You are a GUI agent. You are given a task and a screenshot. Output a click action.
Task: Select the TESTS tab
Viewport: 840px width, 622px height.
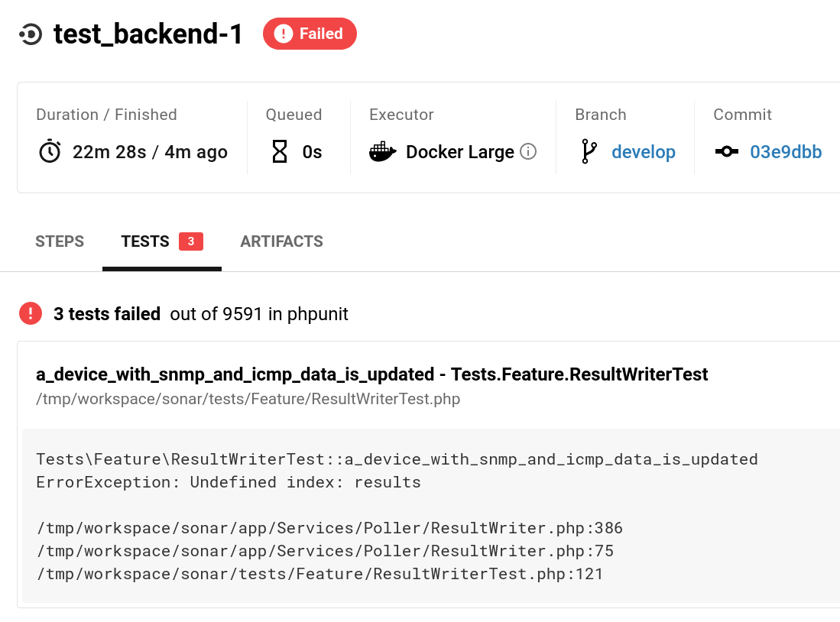[x=145, y=241]
